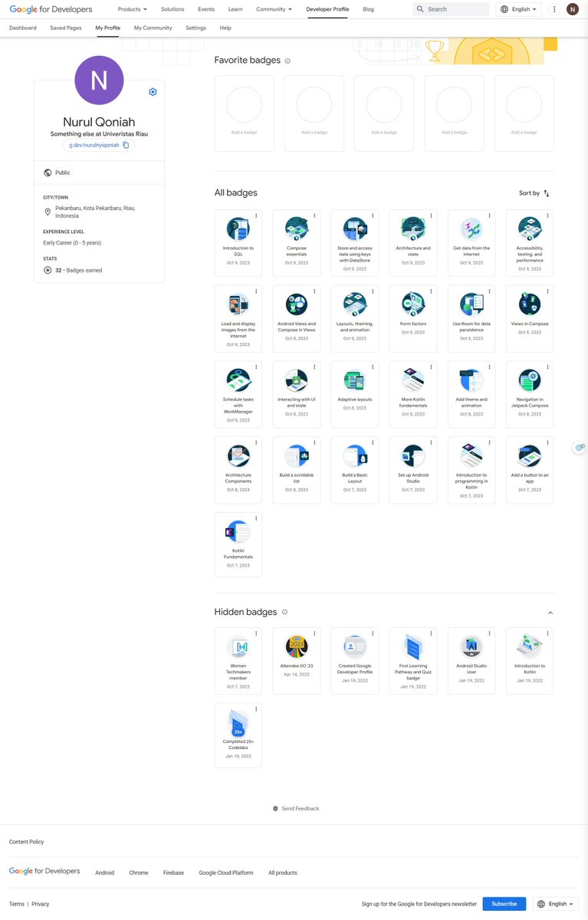Click the More Kotlin fundamentals badge icon

pos(413,380)
